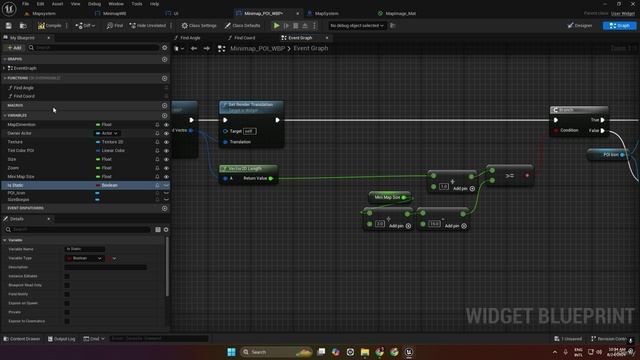Enable Blueprint Read Only checkbox
The image size is (640, 360).
point(67,285)
